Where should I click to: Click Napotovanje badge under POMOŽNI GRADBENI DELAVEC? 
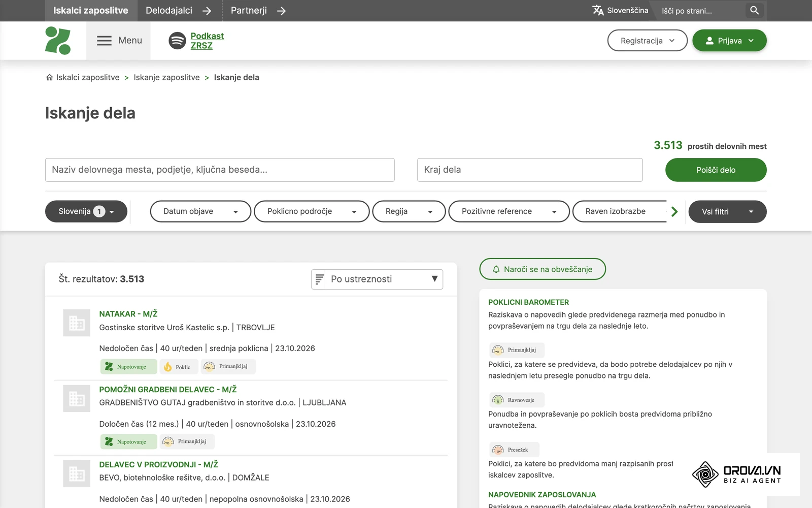coord(128,442)
